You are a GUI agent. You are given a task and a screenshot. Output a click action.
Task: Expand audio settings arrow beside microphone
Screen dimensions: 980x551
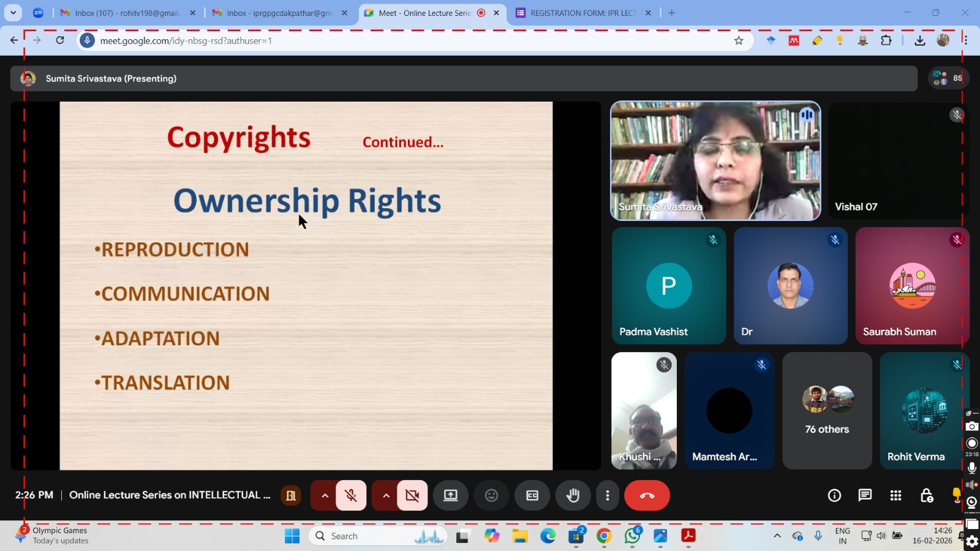325,495
